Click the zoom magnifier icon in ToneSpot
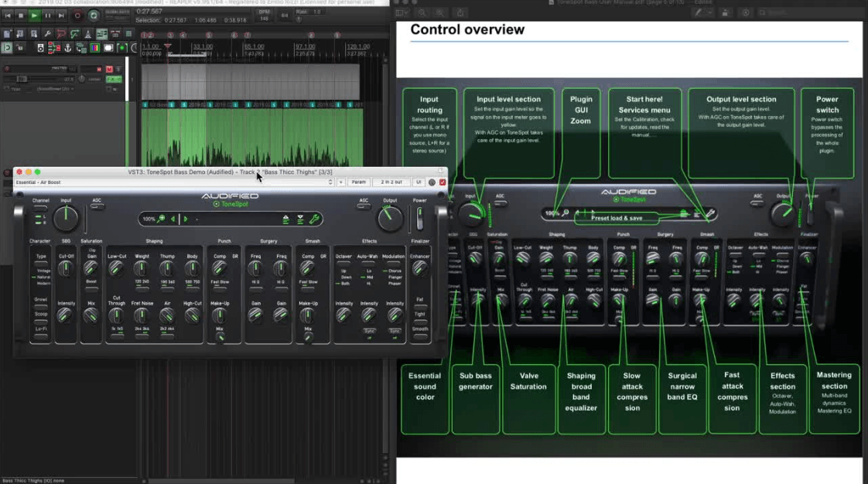 pyautogui.click(x=161, y=219)
